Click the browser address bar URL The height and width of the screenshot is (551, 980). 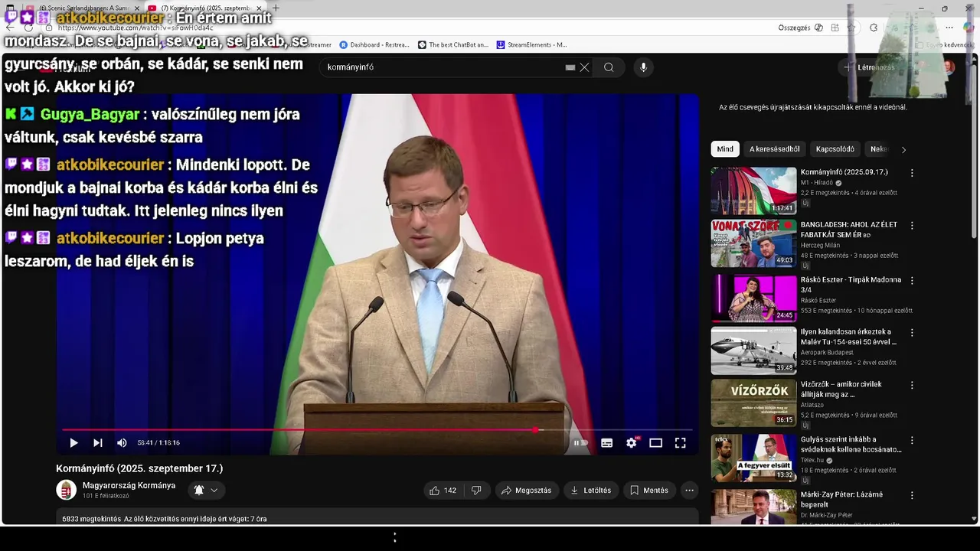(136, 28)
